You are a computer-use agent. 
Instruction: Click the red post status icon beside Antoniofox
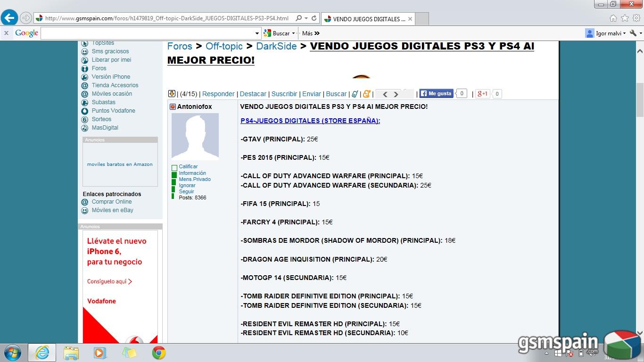click(x=173, y=107)
